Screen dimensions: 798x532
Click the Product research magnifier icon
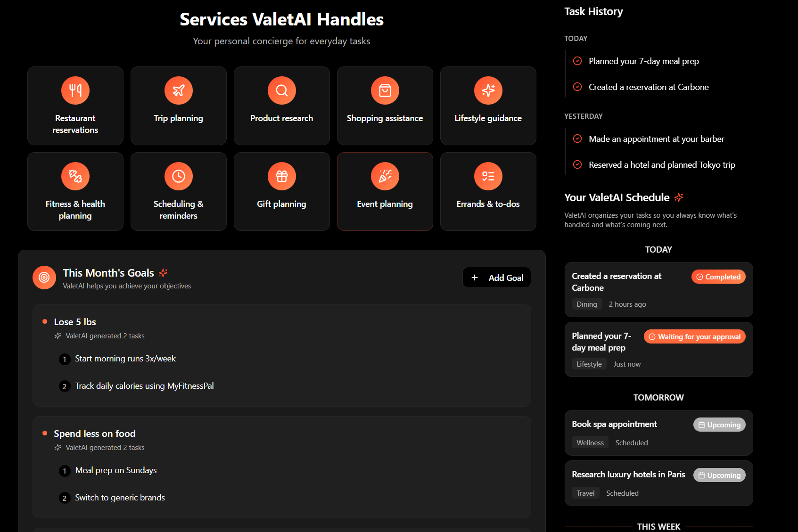[x=281, y=90]
